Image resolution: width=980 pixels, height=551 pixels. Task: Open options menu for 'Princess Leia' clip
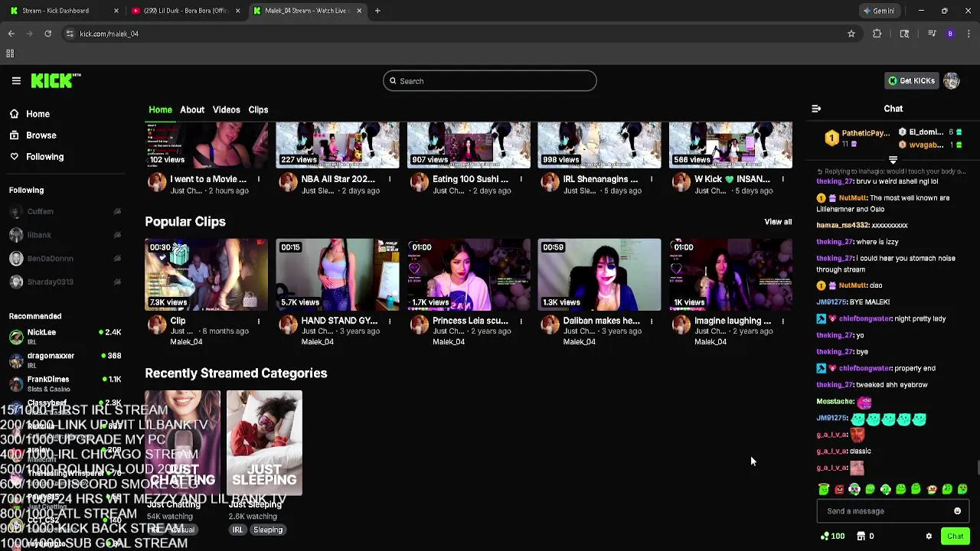point(521,321)
